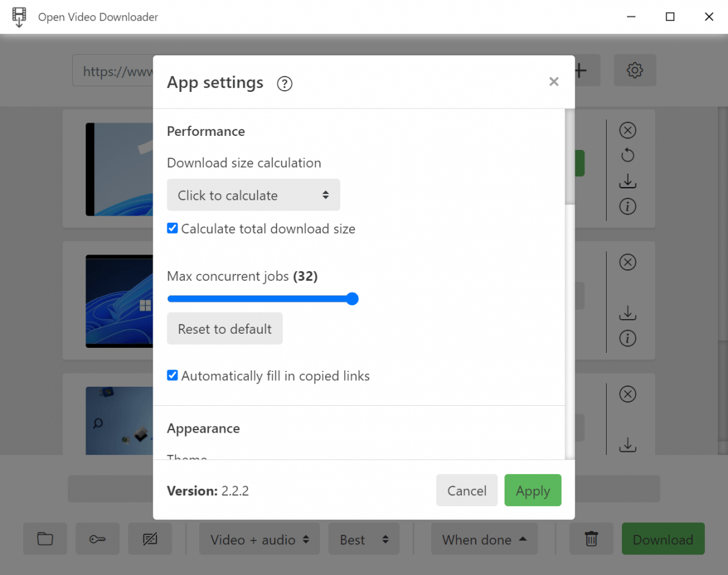Disable Automatically fill in copied links
The height and width of the screenshot is (575, 728).
[172, 375]
